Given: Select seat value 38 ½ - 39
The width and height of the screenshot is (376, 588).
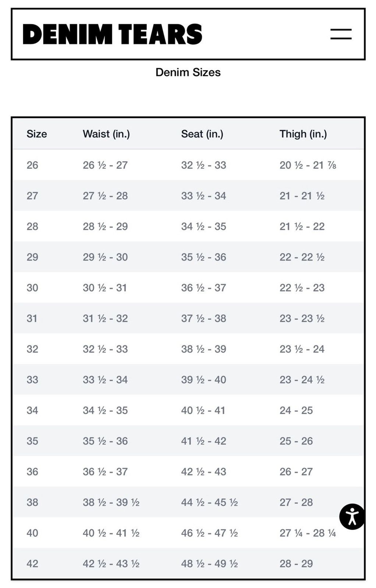Looking at the screenshot, I should 203,349.
